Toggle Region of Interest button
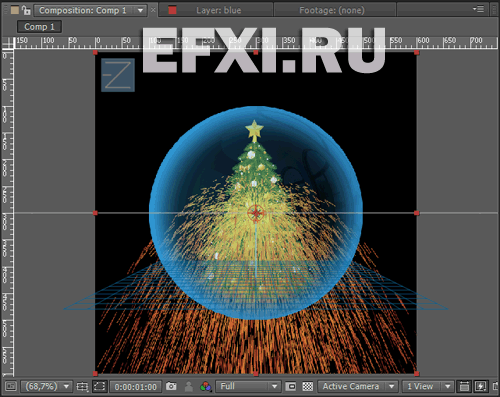The height and width of the screenshot is (397, 500). pyautogui.click(x=291, y=386)
